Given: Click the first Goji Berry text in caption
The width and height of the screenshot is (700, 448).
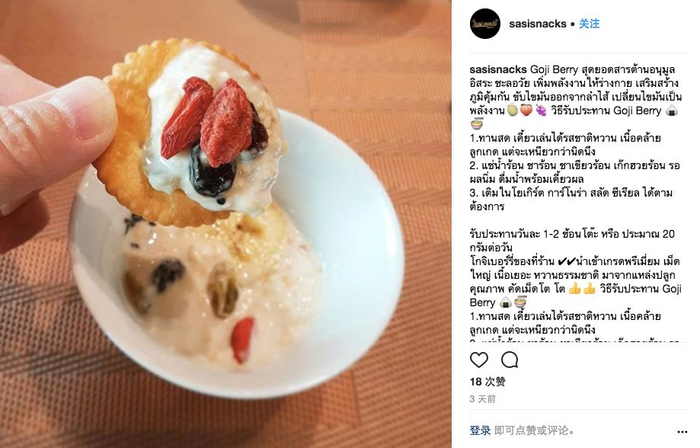Looking at the screenshot, I should [554, 70].
